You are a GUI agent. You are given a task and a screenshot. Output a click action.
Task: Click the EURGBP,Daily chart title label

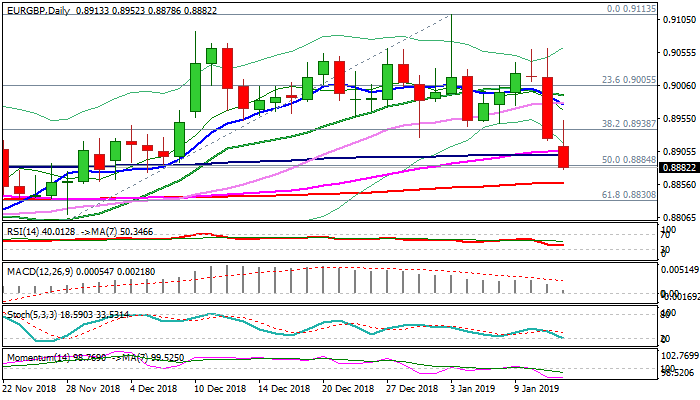pyautogui.click(x=32, y=8)
